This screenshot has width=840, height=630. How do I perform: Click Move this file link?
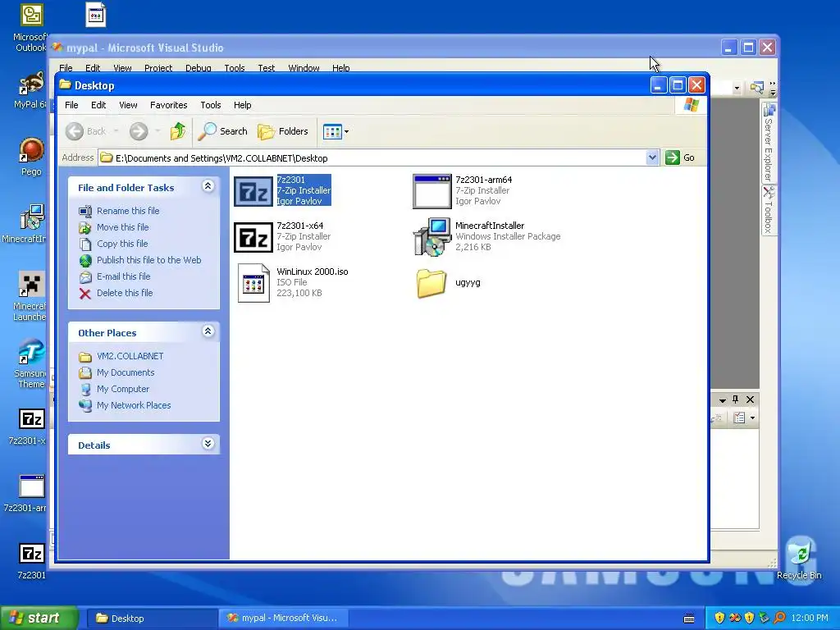[x=123, y=227]
